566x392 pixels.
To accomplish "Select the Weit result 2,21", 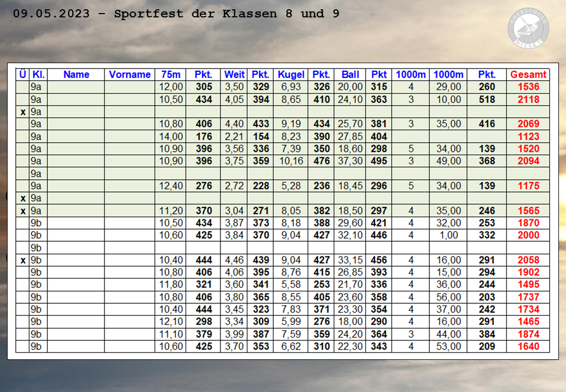I will (x=234, y=137).
